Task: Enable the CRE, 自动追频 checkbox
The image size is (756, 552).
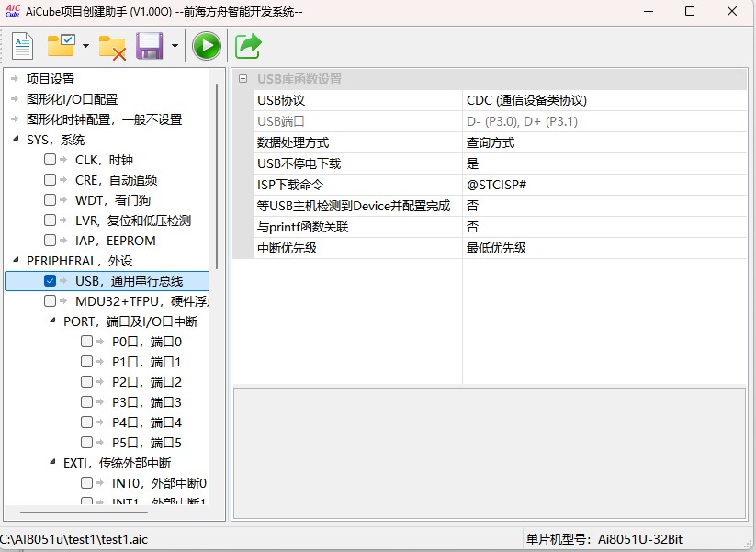Action: (50, 180)
